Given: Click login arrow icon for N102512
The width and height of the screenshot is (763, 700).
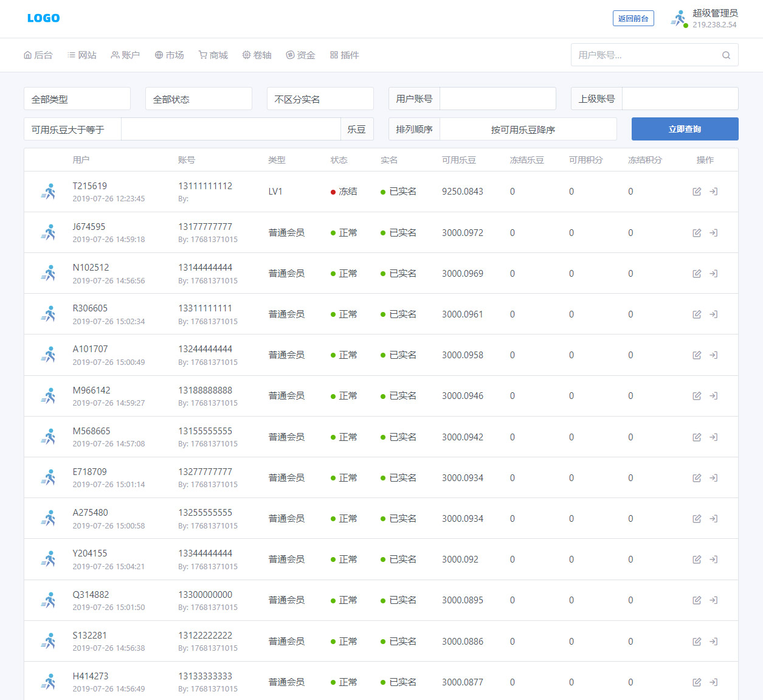Looking at the screenshot, I should tap(714, 274).
